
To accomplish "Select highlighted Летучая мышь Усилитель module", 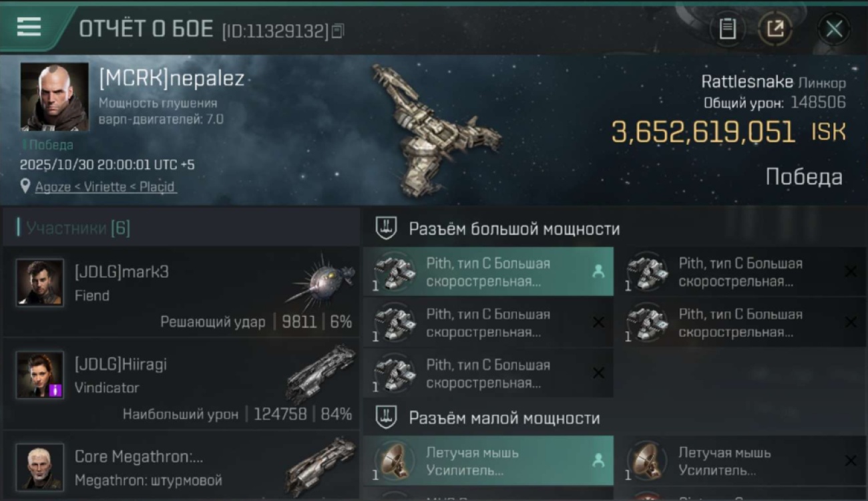I will (488, 461).
